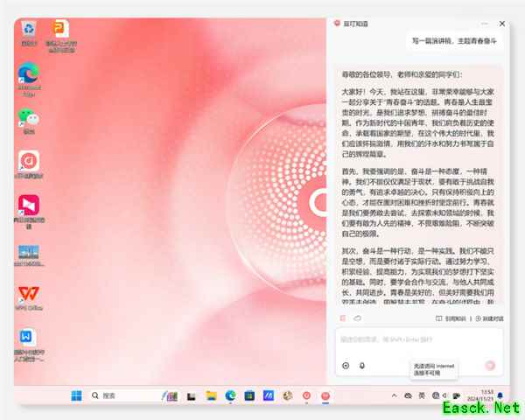
Task: Click the microphone voice input icon
Action: click(x=361, y=366)
